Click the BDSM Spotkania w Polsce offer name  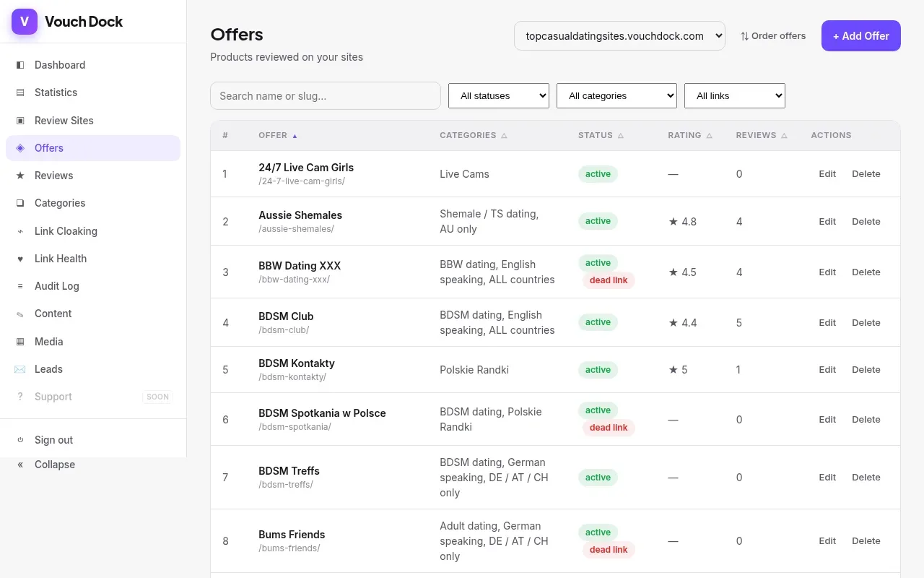click(x=322, y=413)
